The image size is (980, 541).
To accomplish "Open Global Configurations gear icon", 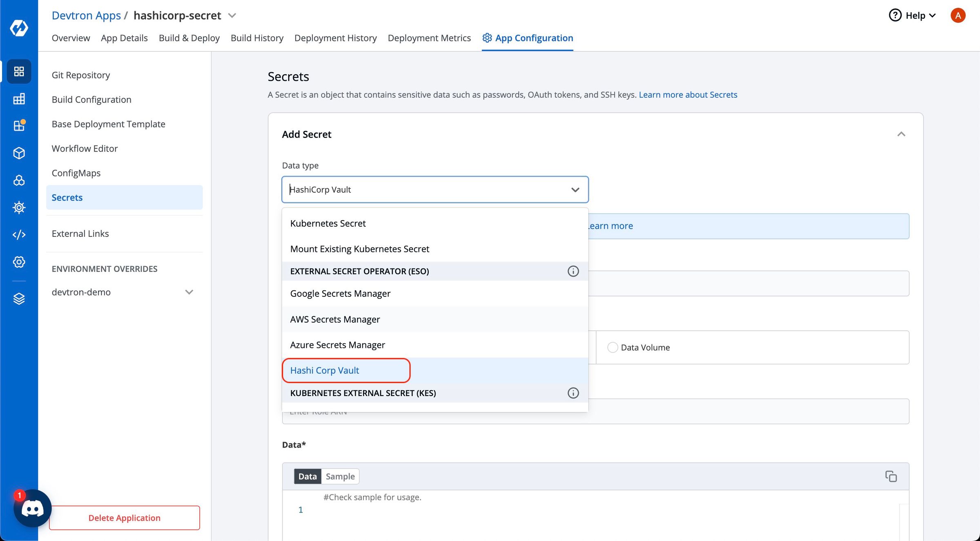I will [x=19, y=262].
